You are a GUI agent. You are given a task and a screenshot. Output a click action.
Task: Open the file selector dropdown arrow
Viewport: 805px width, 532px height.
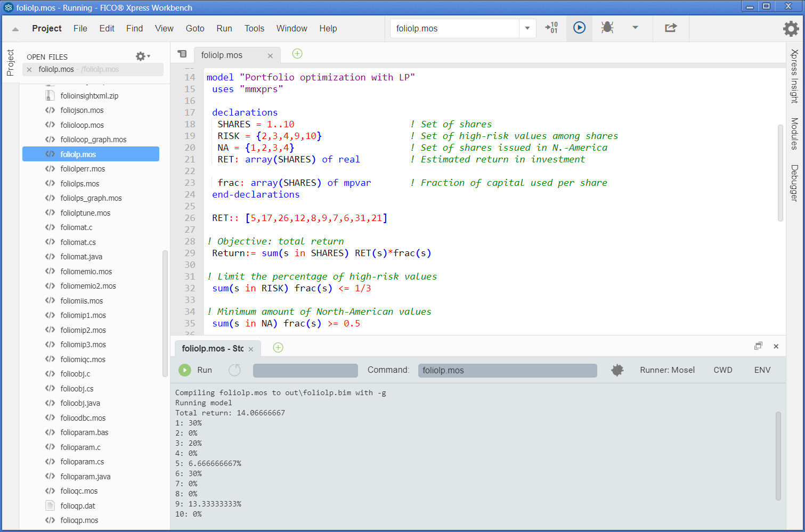[526, 28]
